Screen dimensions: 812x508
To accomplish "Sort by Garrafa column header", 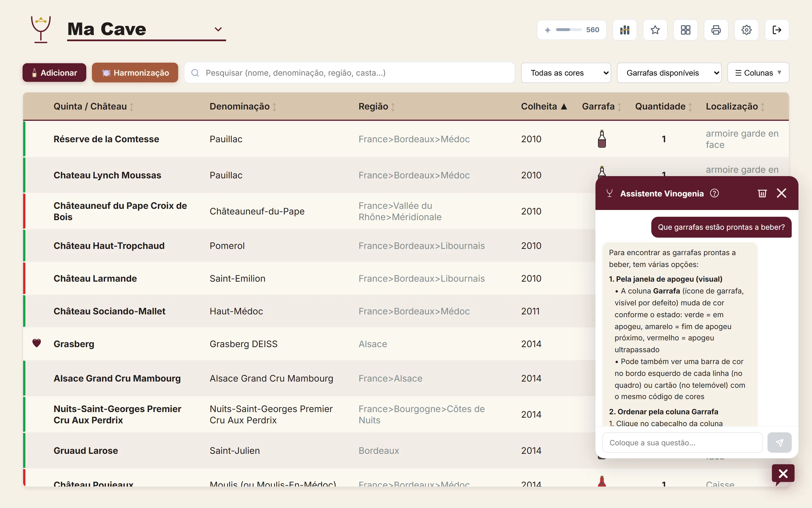I will point(602,106).
